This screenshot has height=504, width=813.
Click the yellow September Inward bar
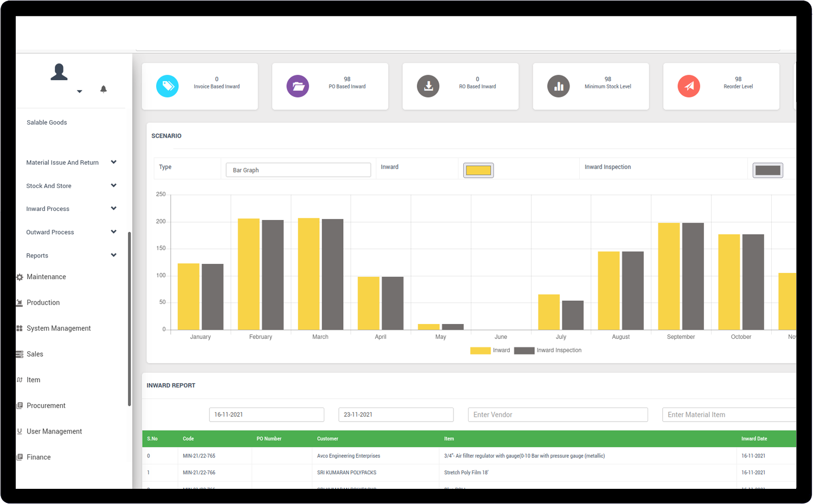point(669,276)
